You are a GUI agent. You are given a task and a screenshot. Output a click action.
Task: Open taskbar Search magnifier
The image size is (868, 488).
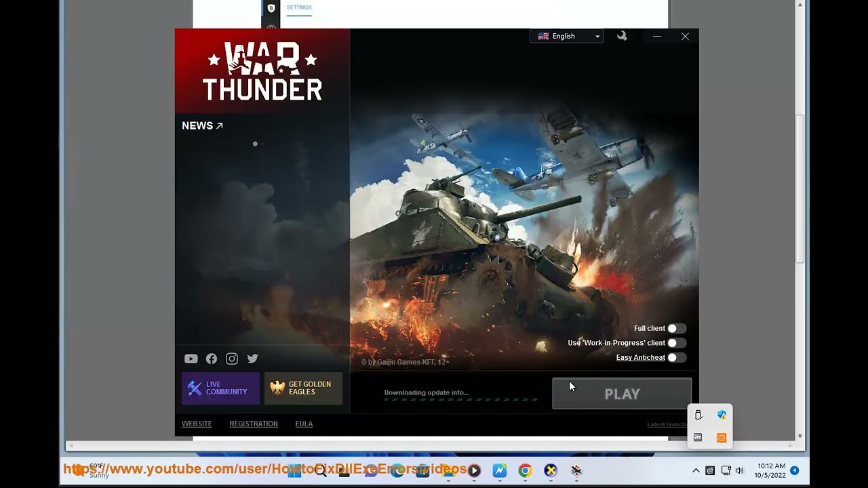coord(320,470)
